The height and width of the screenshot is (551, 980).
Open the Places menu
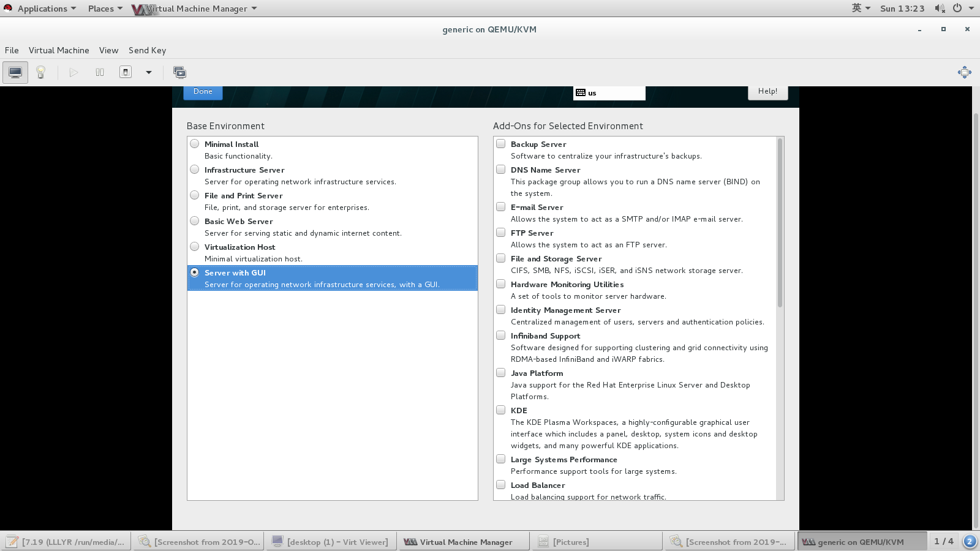click(105, 9)
